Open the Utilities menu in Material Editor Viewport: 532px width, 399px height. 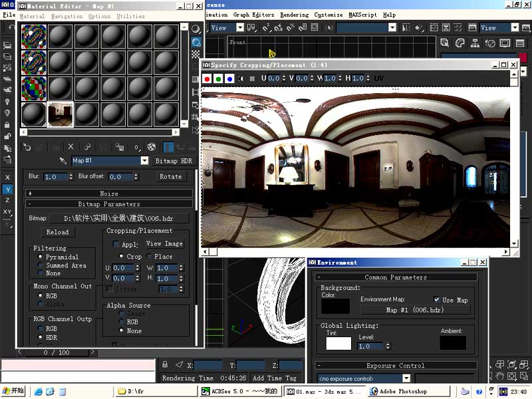(x=130, y=16)
